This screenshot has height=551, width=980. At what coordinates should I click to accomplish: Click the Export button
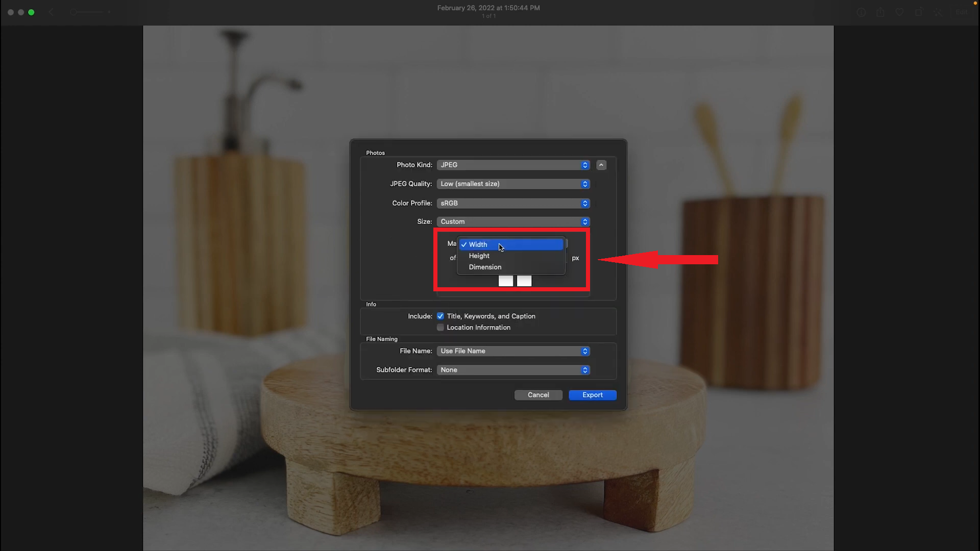tap(592, 395)
